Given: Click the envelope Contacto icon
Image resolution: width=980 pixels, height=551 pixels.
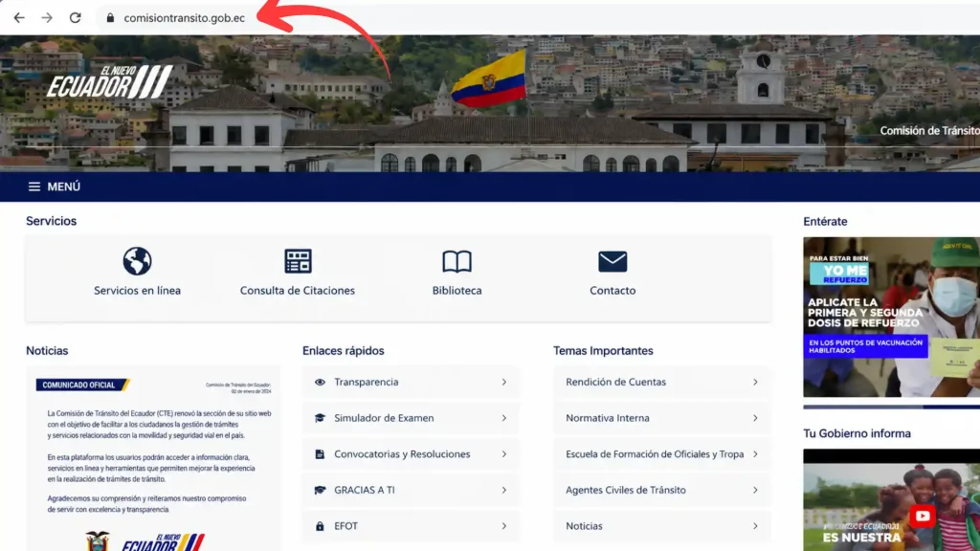Looking at the screenshot, I should (x=612, y=262).
